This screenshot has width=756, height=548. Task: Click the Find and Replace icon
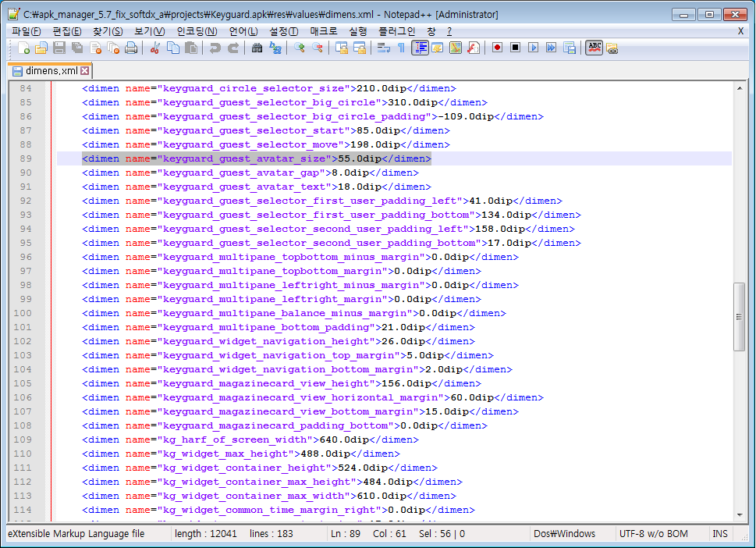click(275, 48)
